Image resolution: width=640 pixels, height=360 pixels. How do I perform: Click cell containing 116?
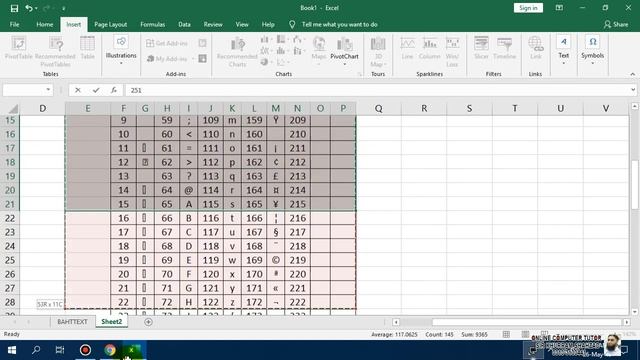click(211, 218)
